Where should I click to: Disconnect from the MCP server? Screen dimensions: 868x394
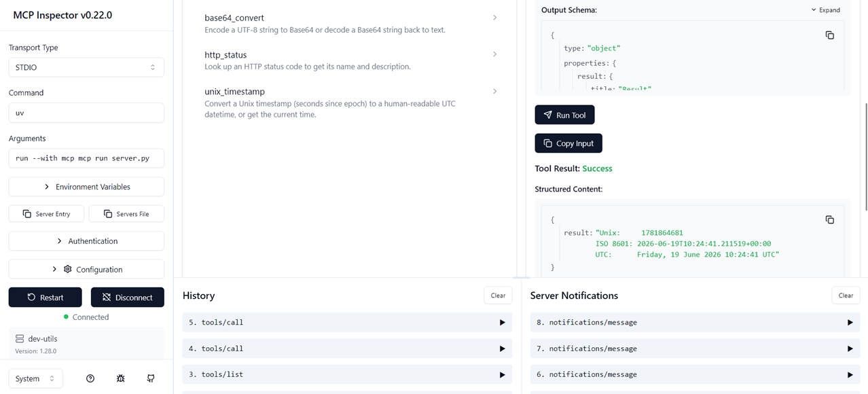(128, 298)
